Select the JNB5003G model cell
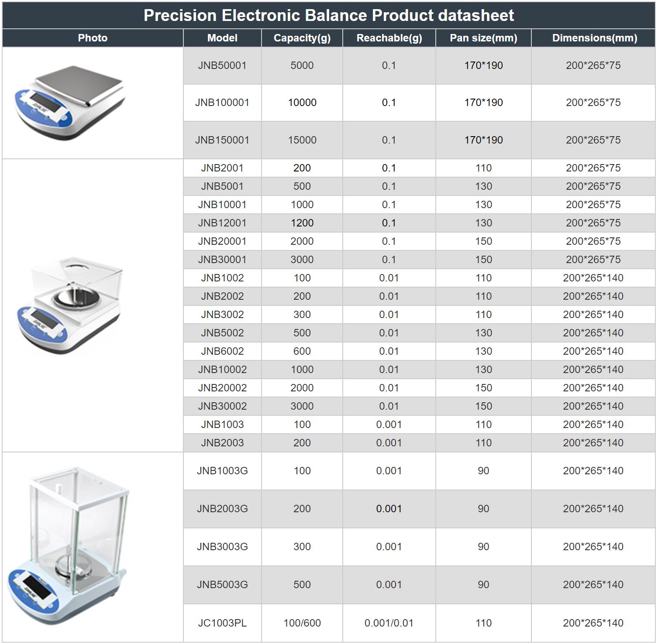658x644 pixels. pos(222,585)
